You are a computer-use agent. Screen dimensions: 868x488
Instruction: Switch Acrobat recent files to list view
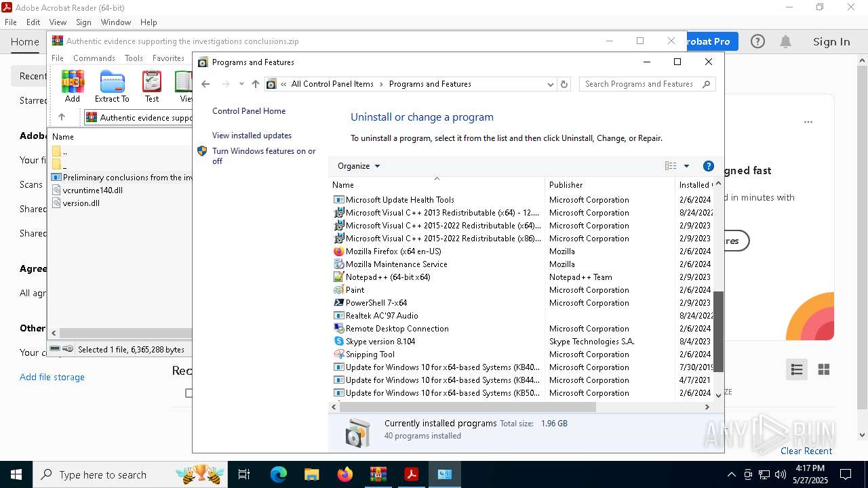pos(797,369)
